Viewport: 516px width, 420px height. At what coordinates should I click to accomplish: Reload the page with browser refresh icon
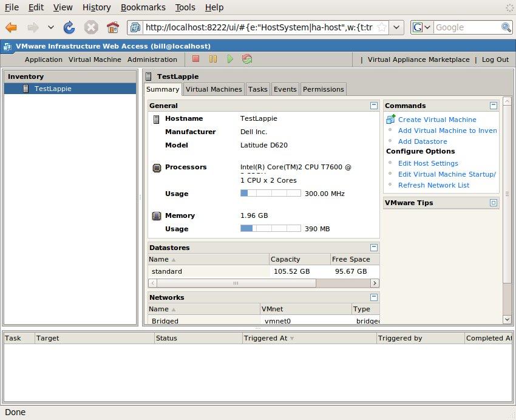69,27
